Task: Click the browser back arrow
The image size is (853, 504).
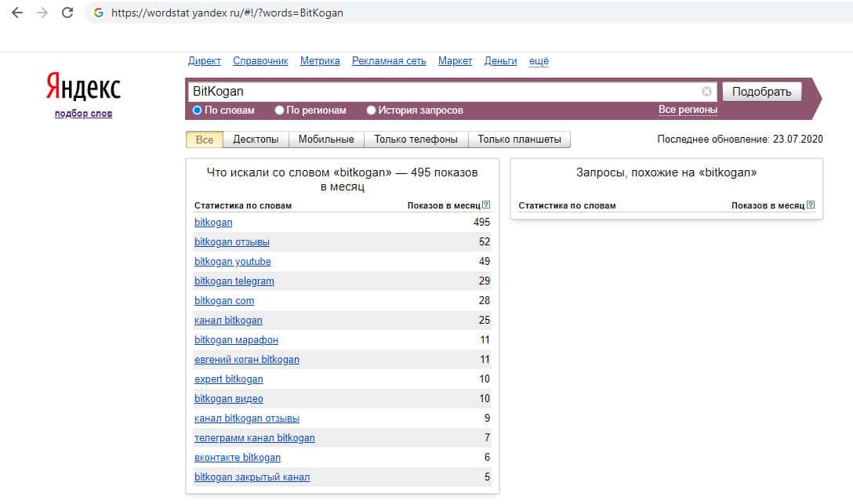Action: [x=17, y=13]
